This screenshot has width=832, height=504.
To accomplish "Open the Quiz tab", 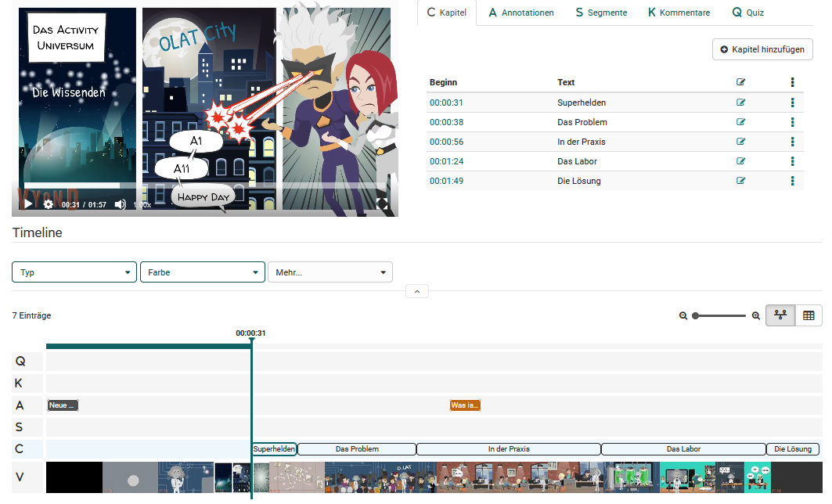I will click(747, 13).
